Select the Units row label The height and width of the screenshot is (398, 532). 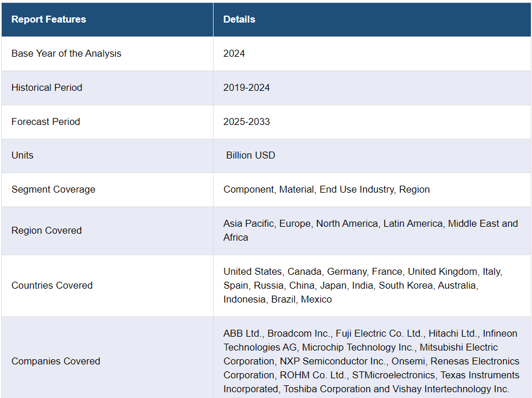click(x=23, y=155)
